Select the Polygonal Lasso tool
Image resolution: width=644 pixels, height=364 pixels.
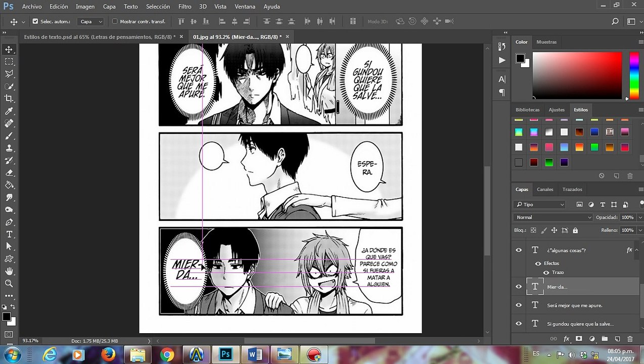point(9,74)
